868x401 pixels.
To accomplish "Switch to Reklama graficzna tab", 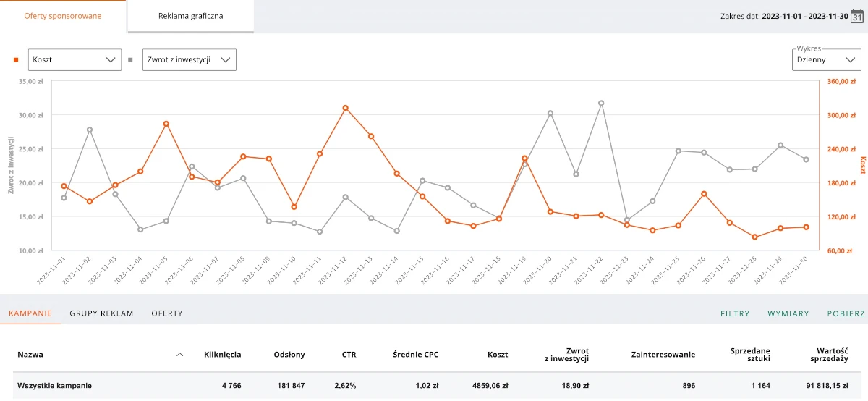I will click(x=191, y=16).
